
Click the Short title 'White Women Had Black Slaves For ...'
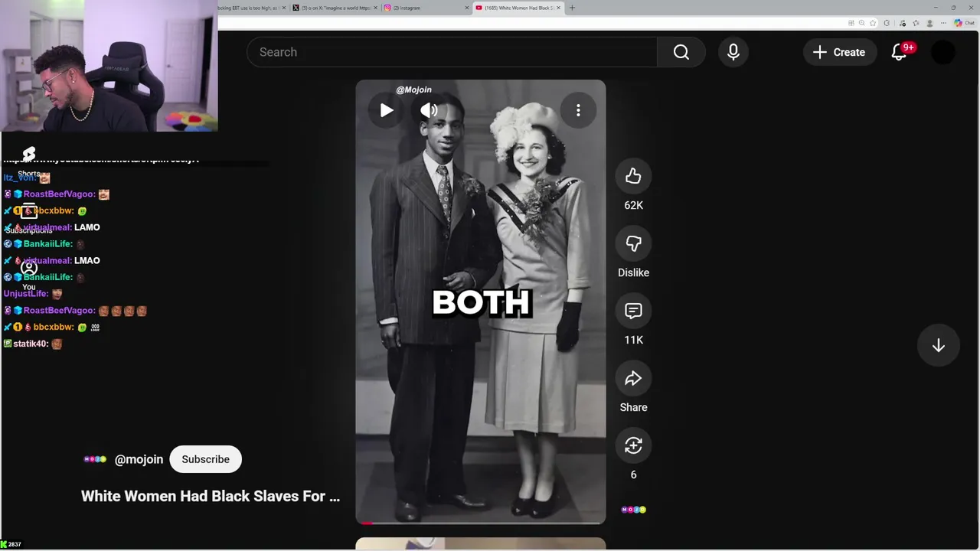click(211, 496)
